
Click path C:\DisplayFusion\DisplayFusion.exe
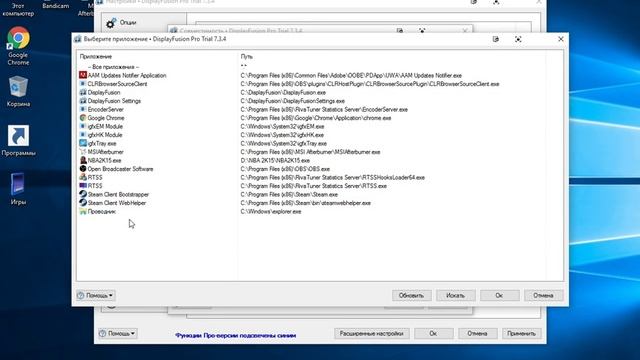point(283,93)
